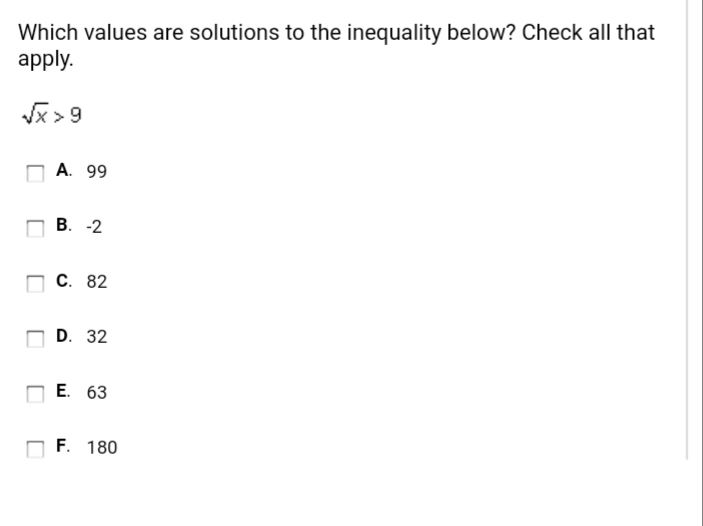Toggle the checkbox for option F

tap(35, 449)
